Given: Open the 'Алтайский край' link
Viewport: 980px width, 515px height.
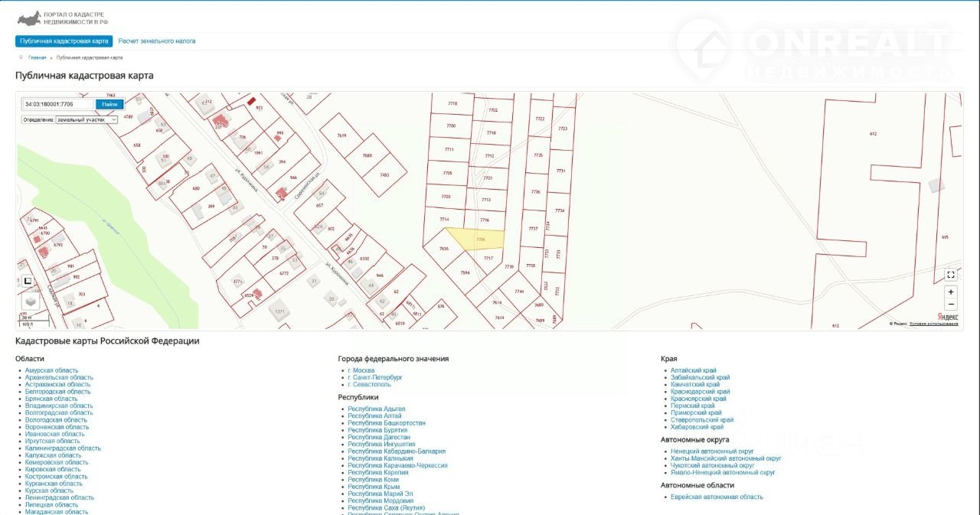Looking at the screenshot, I should click(694, 370).
